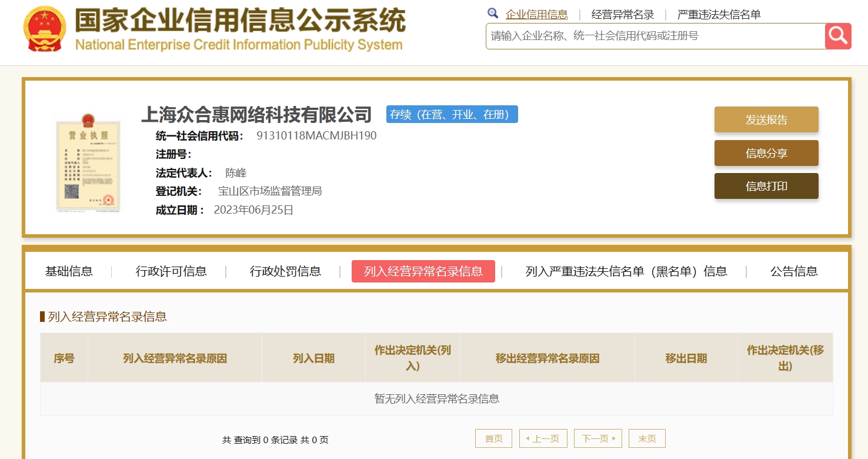The height and width of the screenshot is (459, 868).
Task: Click the 信息打印 button
Action: (x=766, y=186)
